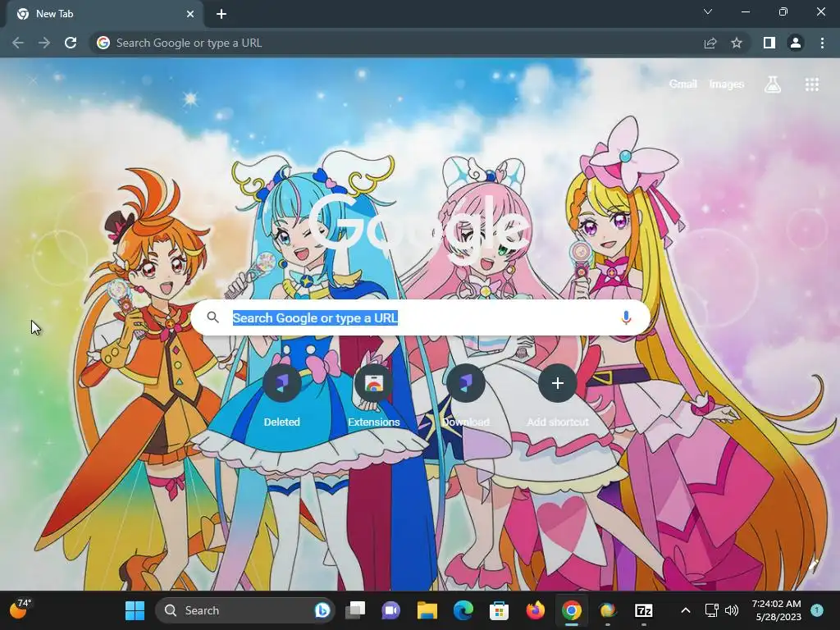The width and height of the screenshot is (840, 630).
Task: Click the taskbar Search box
Action: click(x=245, y=610)
